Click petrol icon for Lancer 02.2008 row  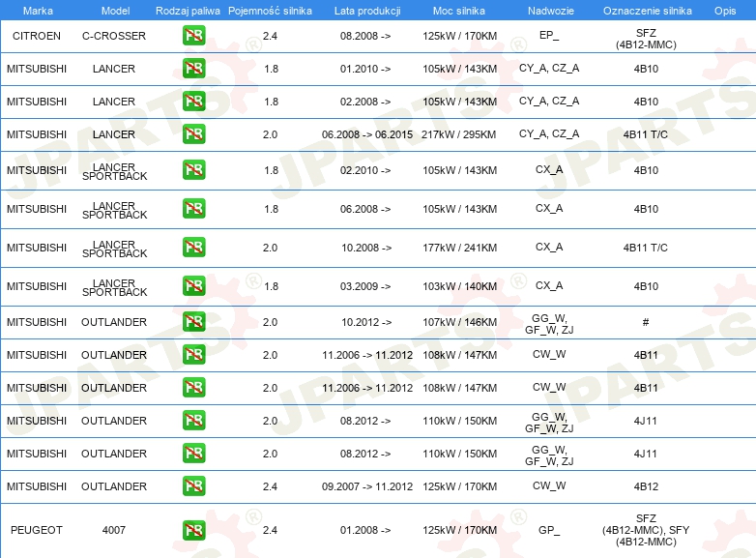pyautogui.click(x=193, y=102)
